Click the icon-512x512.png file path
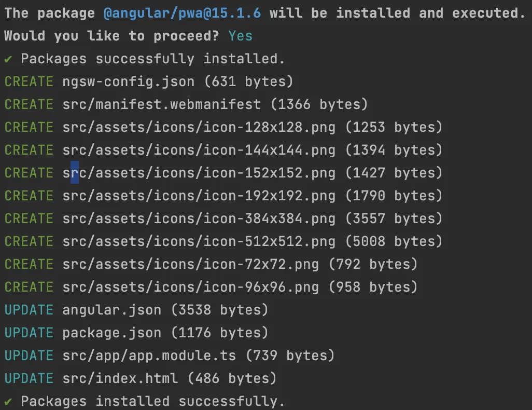This screenshot has width=532, height=410. [199, 242]
